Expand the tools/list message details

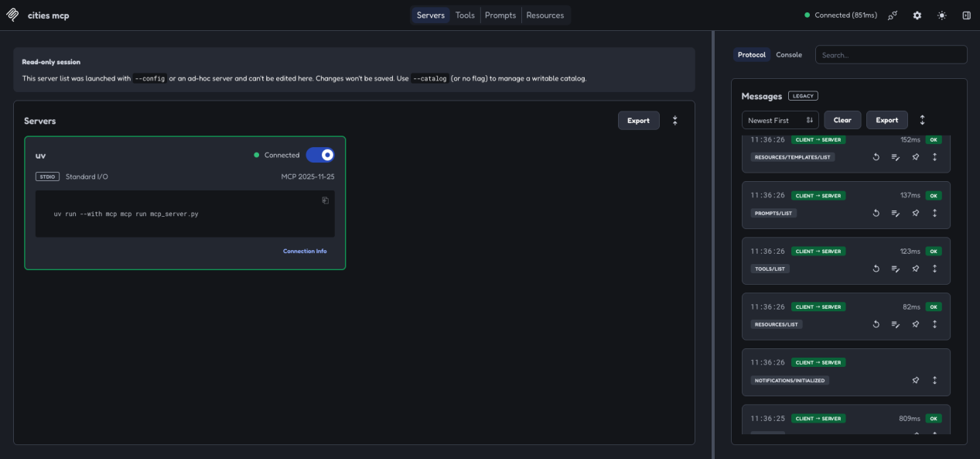coord(935,269)
